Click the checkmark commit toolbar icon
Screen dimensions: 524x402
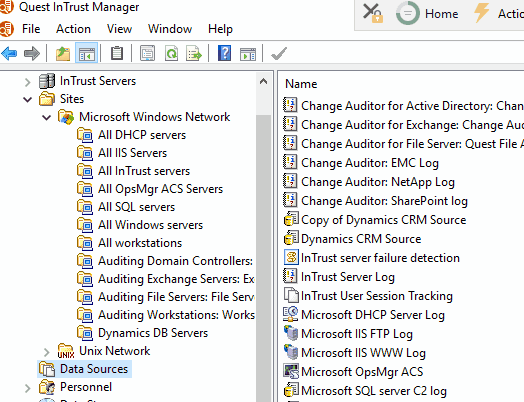tap(279, 53)
